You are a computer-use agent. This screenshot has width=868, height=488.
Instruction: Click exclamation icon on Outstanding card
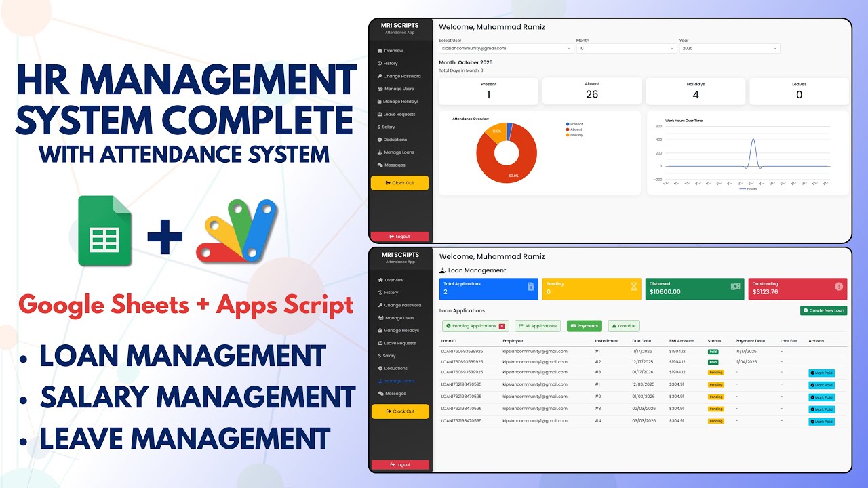pyautogui.click(x=839, y=287)
